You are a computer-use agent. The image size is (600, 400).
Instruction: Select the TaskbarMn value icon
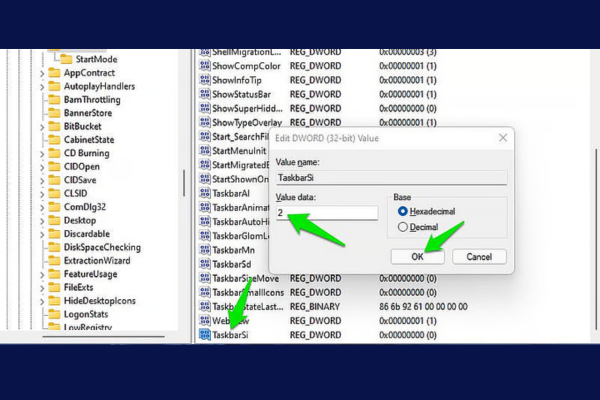tap(205, 250)
